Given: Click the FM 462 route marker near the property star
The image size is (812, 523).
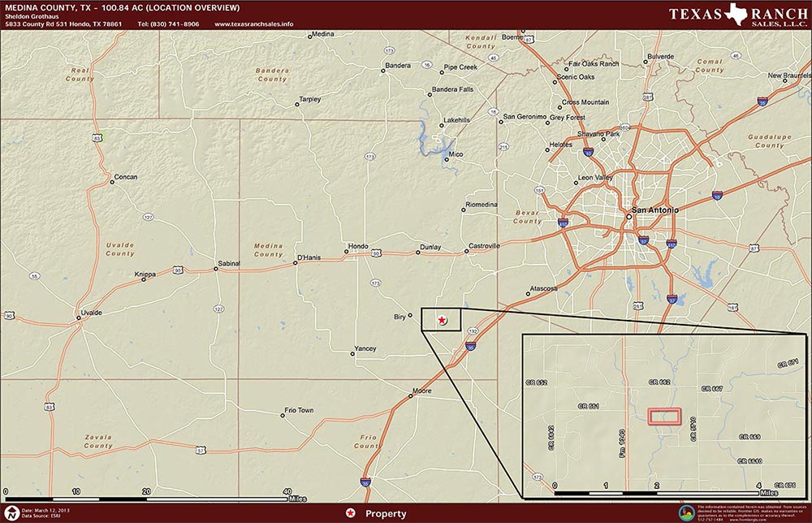Looking at the screenshot, I should [473, 331].
